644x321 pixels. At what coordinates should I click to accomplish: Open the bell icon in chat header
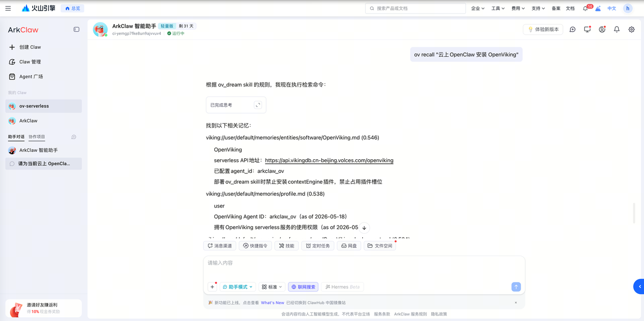617,30
